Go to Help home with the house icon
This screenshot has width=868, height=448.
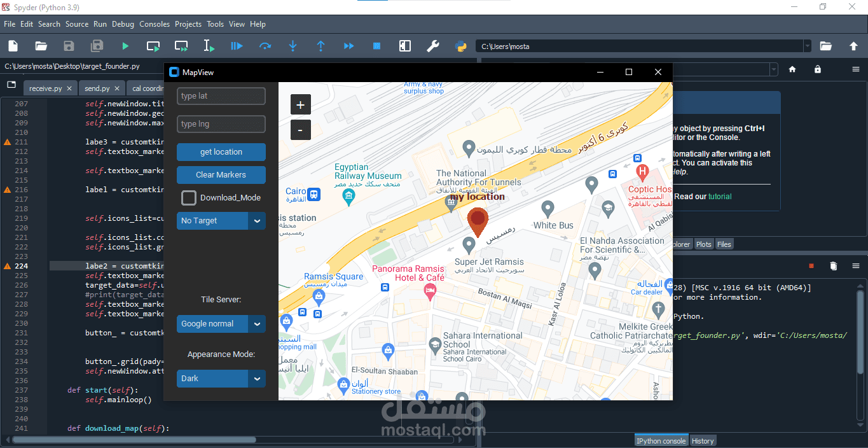pos(792,69)
